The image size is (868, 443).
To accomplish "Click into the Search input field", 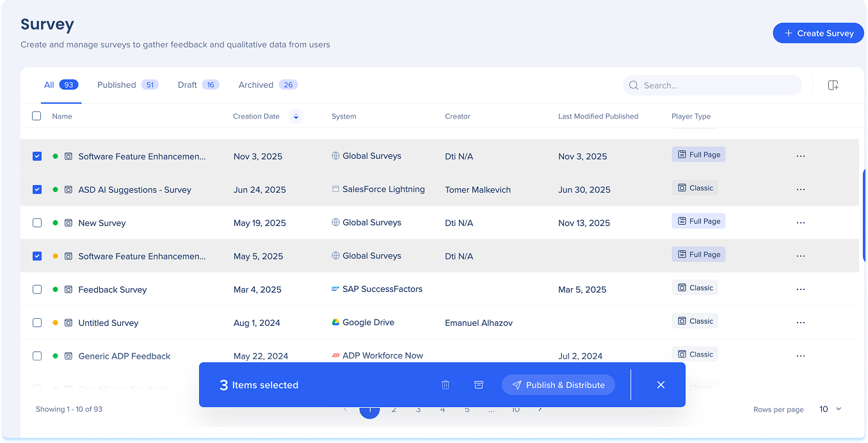I will [717, 85].
